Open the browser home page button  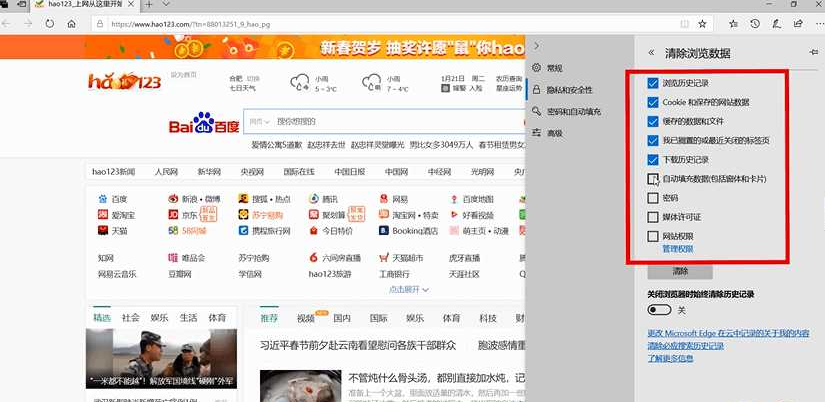coord(72,24)
